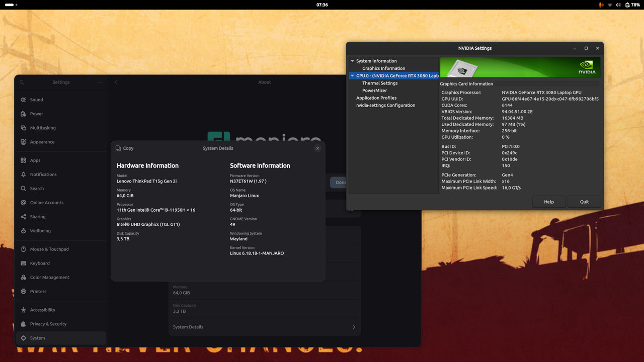
Task: Click Lenovo ThinkPad T15g Gen 2i text
Action: click(x=146, y=181)
